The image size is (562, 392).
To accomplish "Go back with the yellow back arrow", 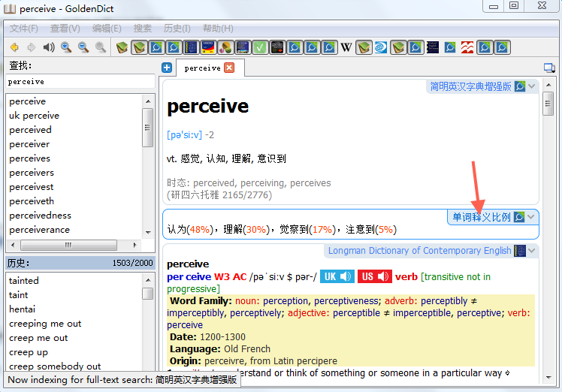I will [15, 47].
